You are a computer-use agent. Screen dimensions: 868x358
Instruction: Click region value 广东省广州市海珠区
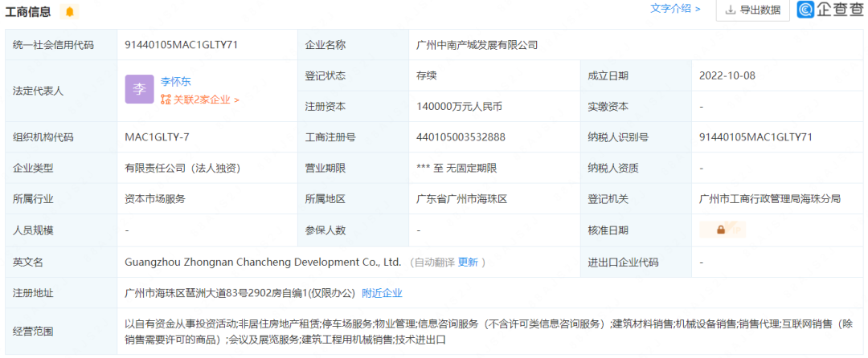461,199
